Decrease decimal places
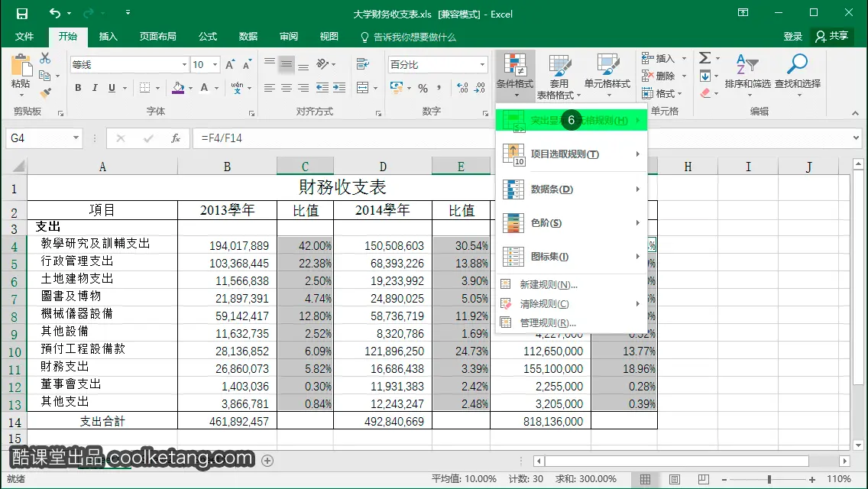868x489 pixels. click(480, 88)
